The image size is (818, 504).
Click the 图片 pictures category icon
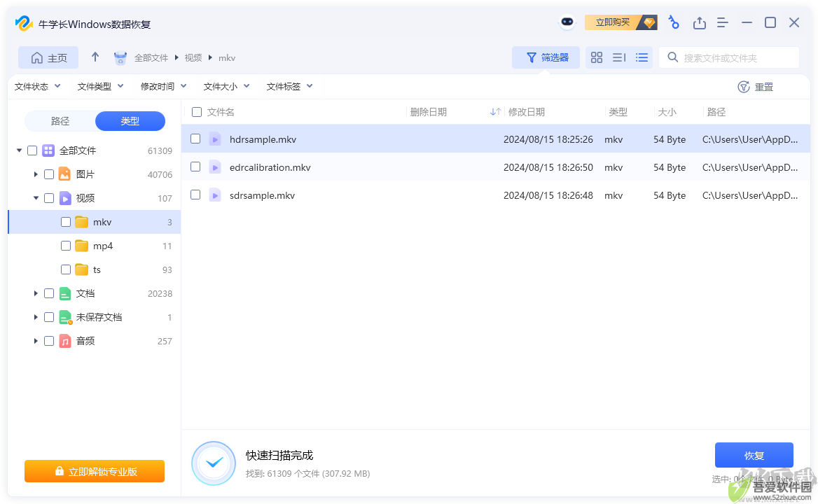click(x=64, y=174)
